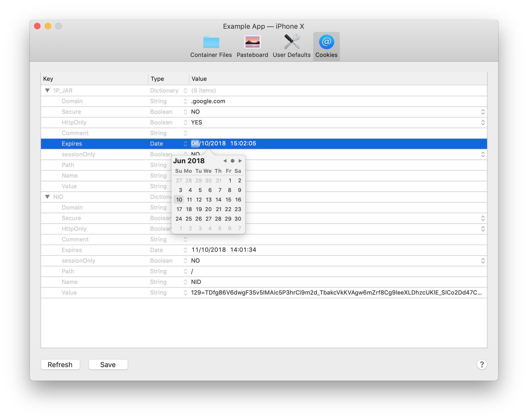Screen dimensions: 528x420
Task: Click the Key column header
Action: point(48,79)
